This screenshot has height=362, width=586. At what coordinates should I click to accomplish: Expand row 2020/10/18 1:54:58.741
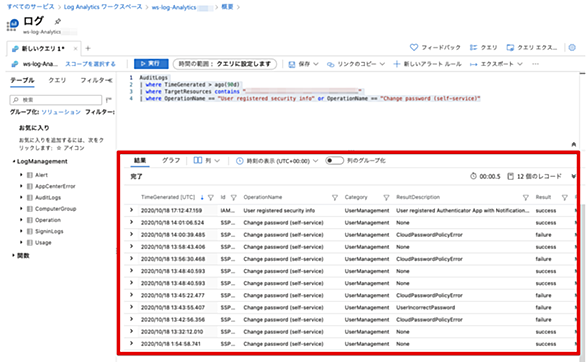point(131,343)
